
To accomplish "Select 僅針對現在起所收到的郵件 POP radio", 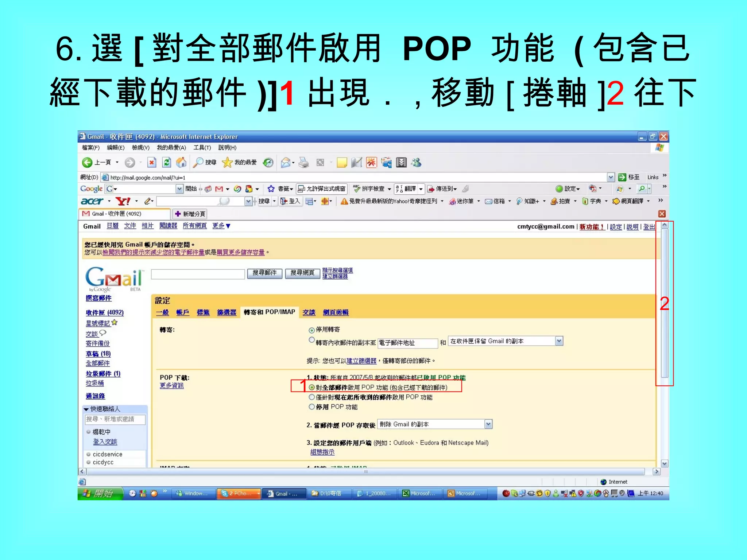I will tap(311, 397).
